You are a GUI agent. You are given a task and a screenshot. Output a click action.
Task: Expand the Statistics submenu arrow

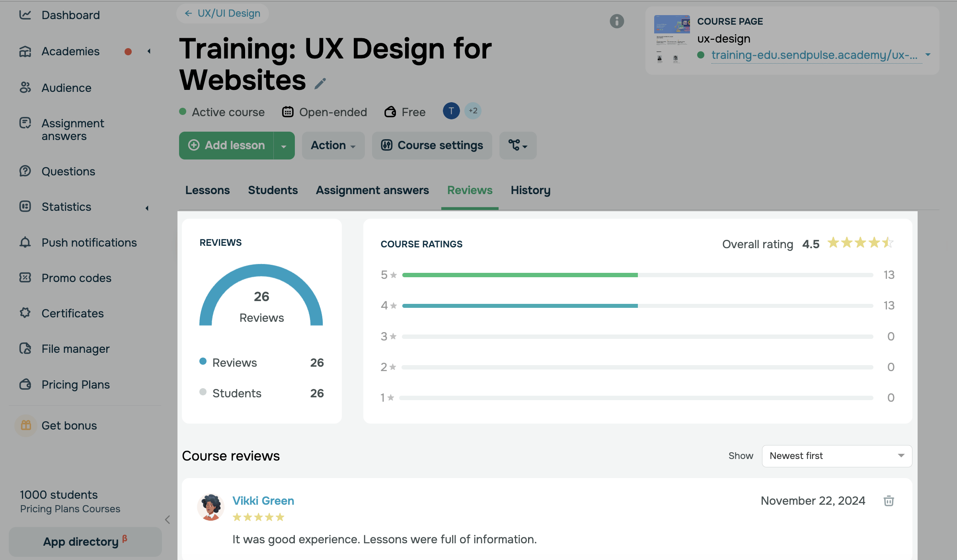point(147,208)
